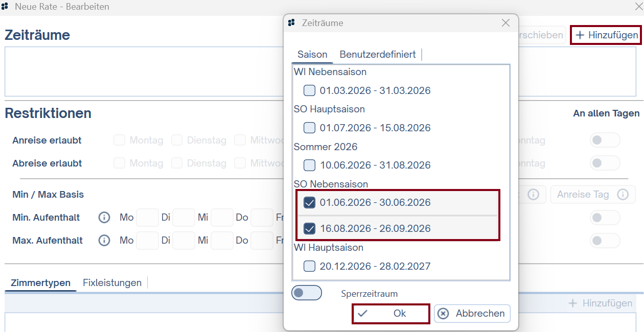Click the app logo in the Neue Rate title bar

coord(5,7)
